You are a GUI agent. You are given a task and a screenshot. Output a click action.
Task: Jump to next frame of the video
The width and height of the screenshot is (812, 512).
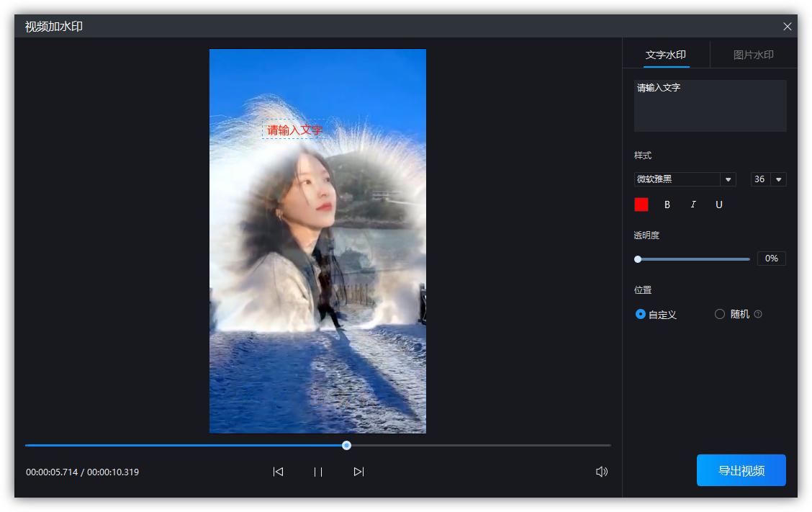[x=358, y=472]
